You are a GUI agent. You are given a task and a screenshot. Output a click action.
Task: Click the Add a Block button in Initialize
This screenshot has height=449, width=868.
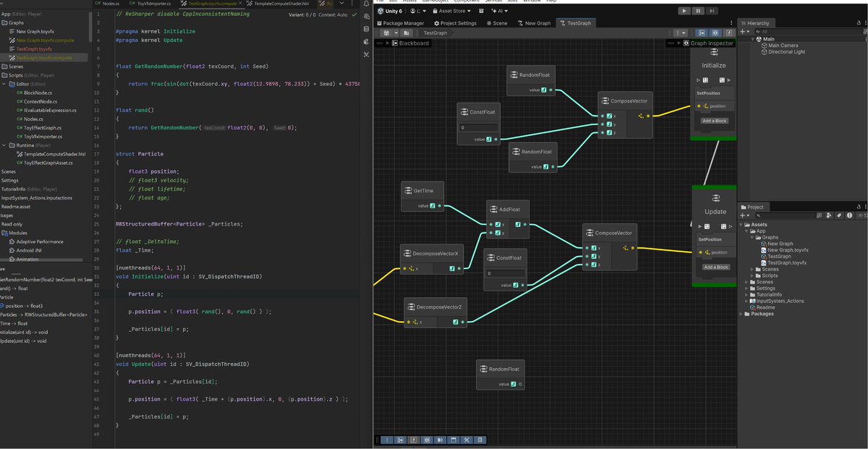click(x=715, y=121)
